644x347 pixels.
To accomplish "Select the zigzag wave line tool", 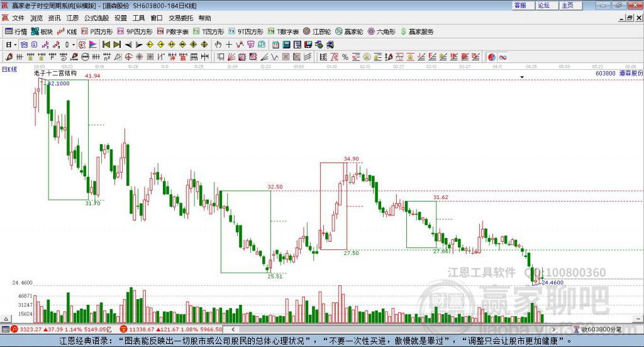I will (275, 57).
